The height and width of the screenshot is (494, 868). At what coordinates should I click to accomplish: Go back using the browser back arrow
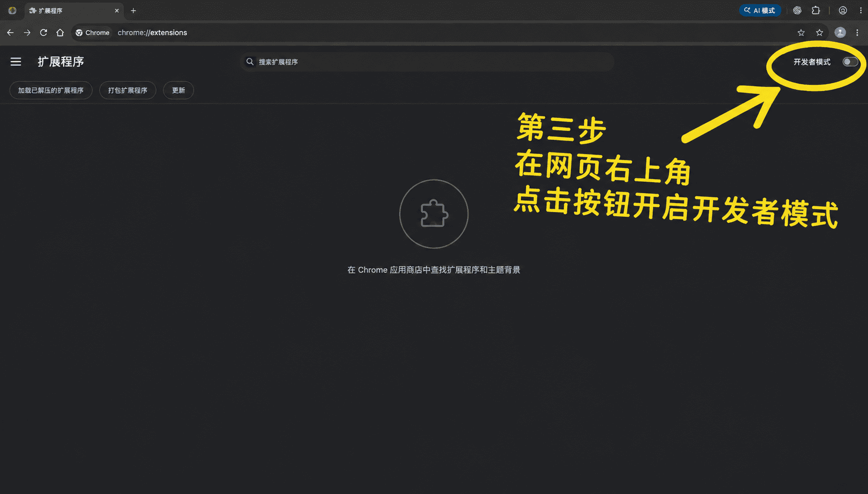coord(10,32)
